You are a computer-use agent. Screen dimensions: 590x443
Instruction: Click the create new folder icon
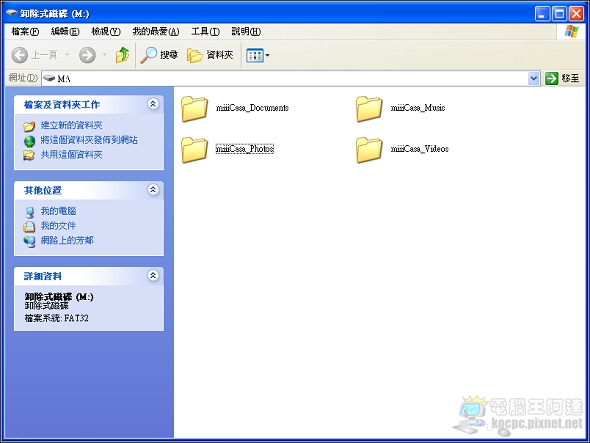[x=29, y=126]
